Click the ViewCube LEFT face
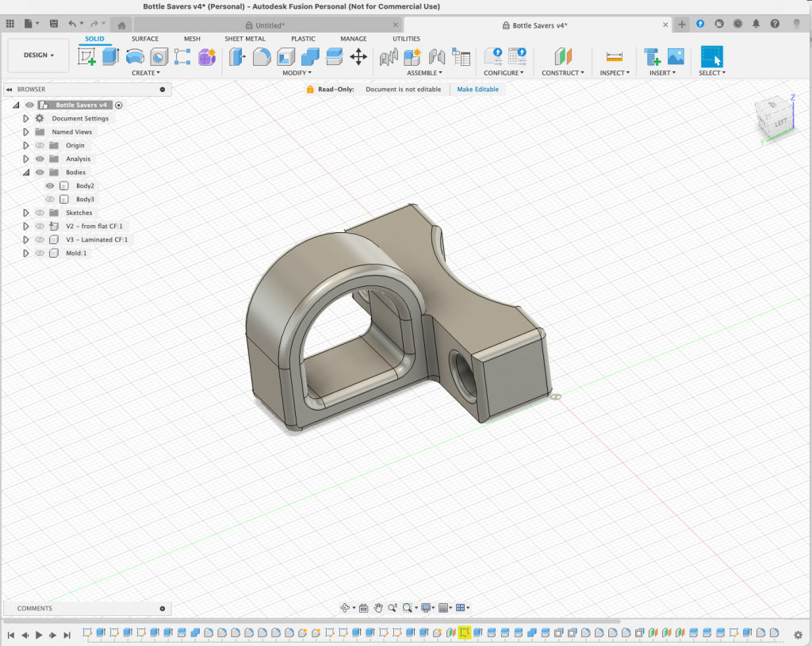 pos(779,123)
